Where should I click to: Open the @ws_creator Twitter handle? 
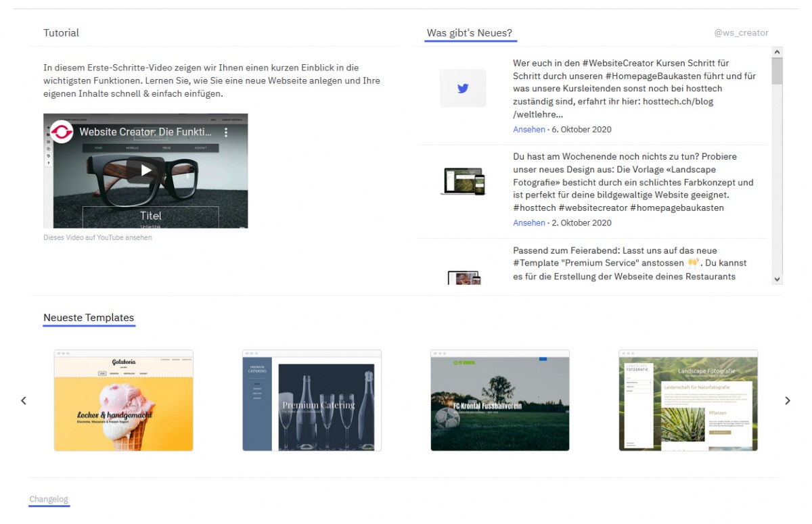(x=741, y=32)
